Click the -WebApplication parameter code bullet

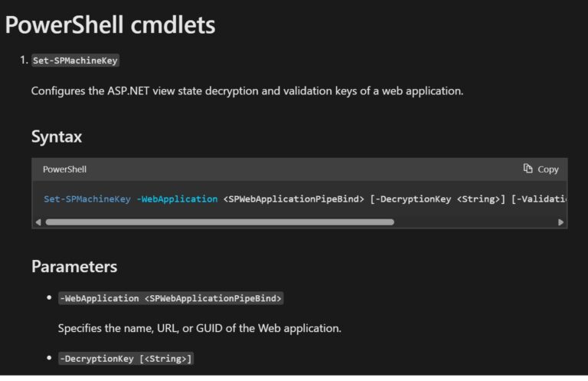(x=171, y=298)
